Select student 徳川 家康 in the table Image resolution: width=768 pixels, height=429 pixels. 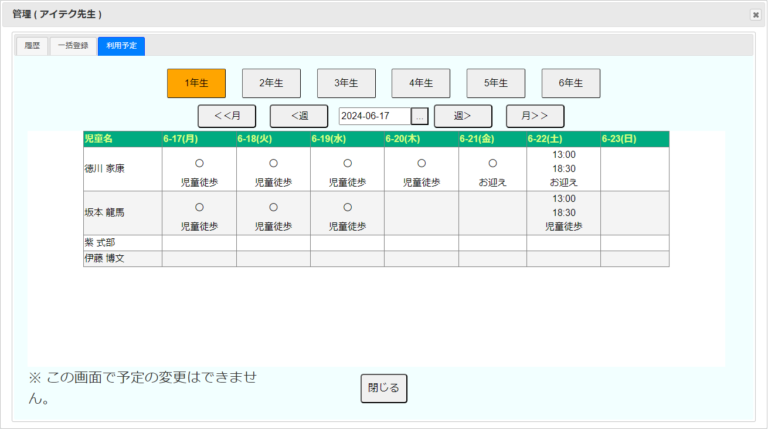coord(105,168)
